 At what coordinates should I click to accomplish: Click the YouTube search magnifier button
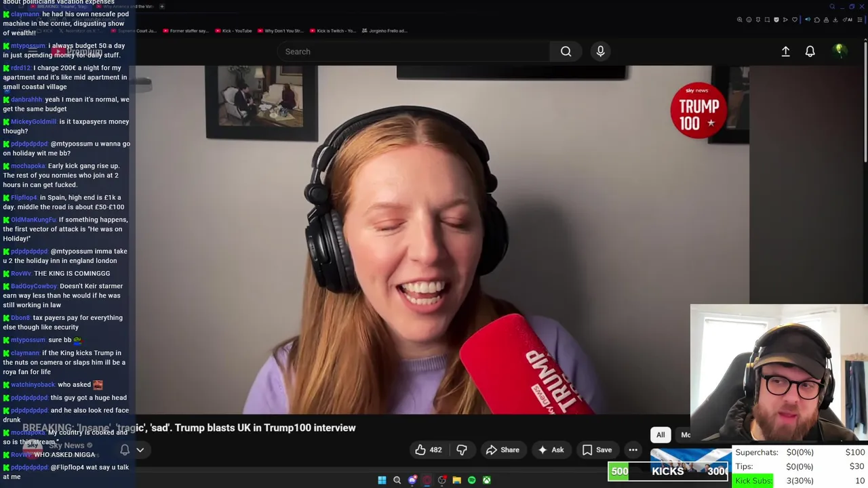566,52
